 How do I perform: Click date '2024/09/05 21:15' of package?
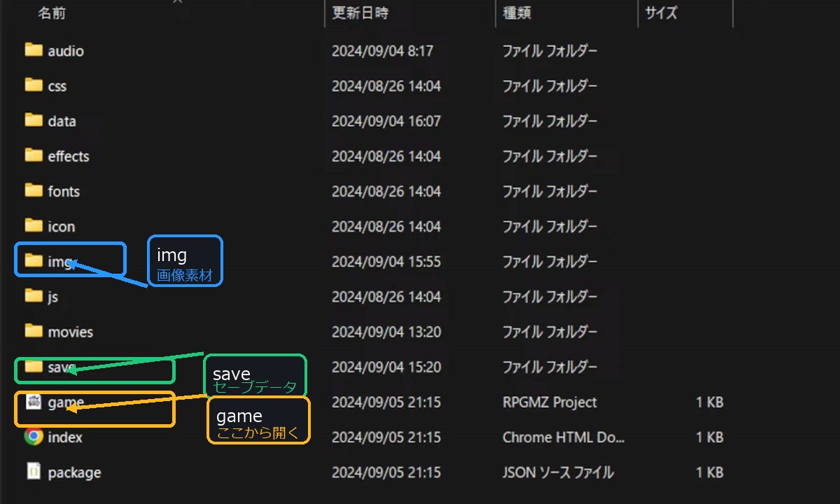(x=386, y=472)
